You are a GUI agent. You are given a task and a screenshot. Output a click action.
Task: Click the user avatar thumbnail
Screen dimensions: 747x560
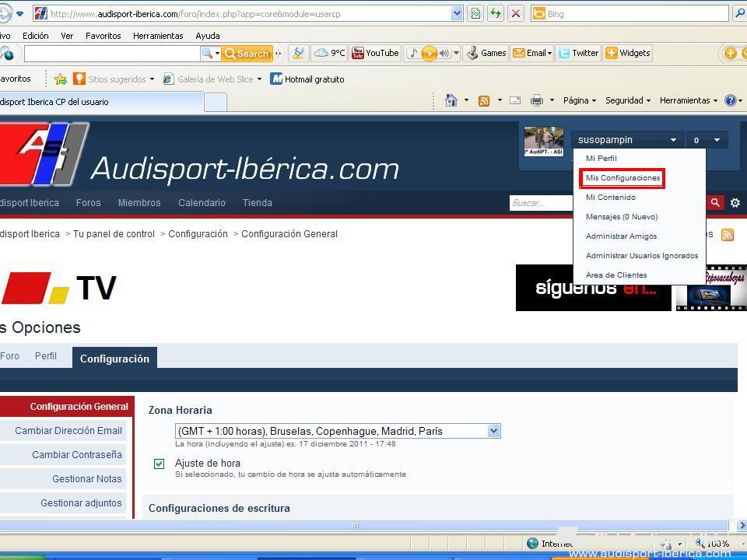click(x=544, y=141)
